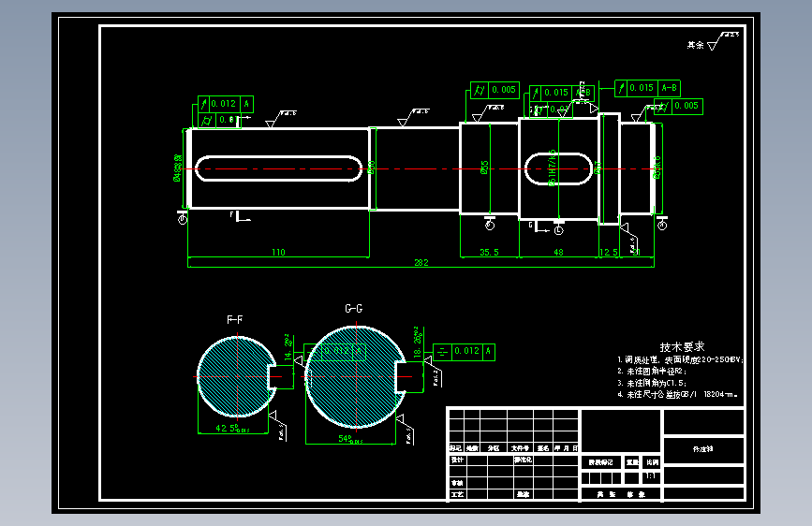Screen dimensions: 812x526
Task: Click the 工艺 title block cell
Action: tap(457, 494)
